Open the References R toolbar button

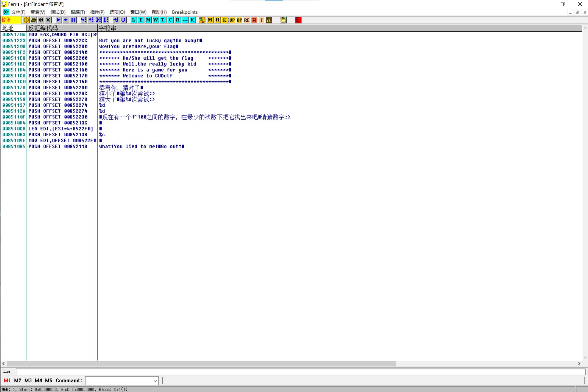coord(178,20)
